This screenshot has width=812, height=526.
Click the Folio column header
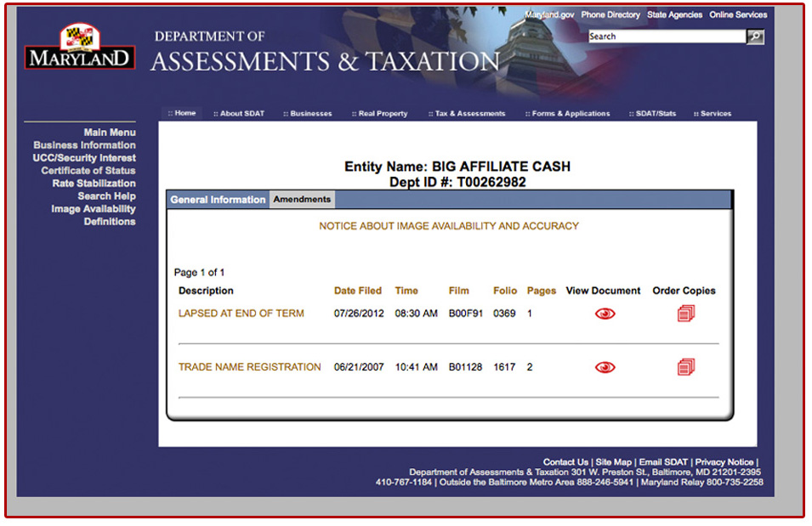[505, 291]
